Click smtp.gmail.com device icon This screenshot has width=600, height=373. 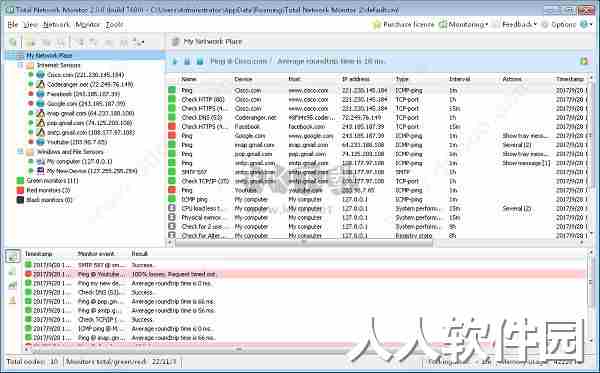(x=41, y=132)
